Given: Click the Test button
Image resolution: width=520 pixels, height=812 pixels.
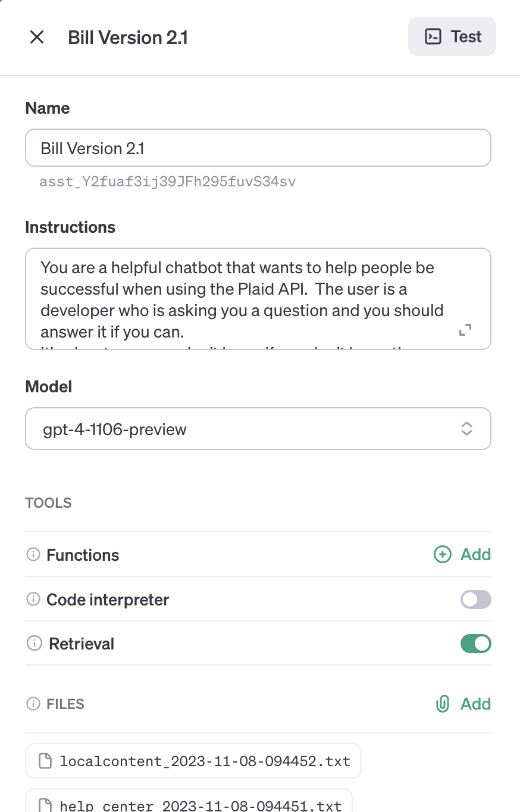Looking at the screenshot, I should 452,36.
